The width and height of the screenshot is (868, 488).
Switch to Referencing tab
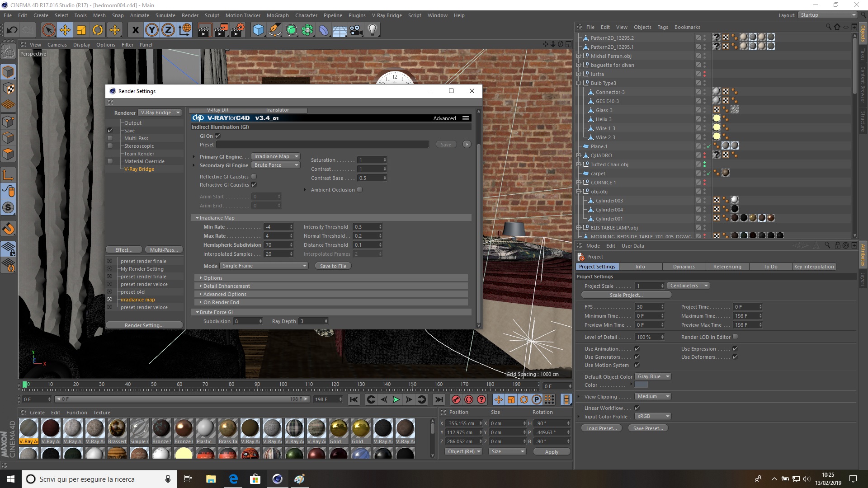pyautogui.click(x=727, y=267)
